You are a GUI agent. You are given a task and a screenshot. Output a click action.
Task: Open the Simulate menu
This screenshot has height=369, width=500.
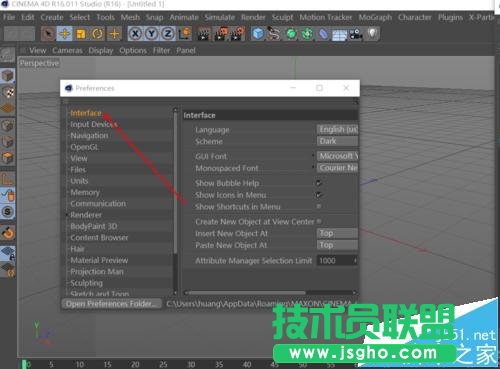pos(220,17)
